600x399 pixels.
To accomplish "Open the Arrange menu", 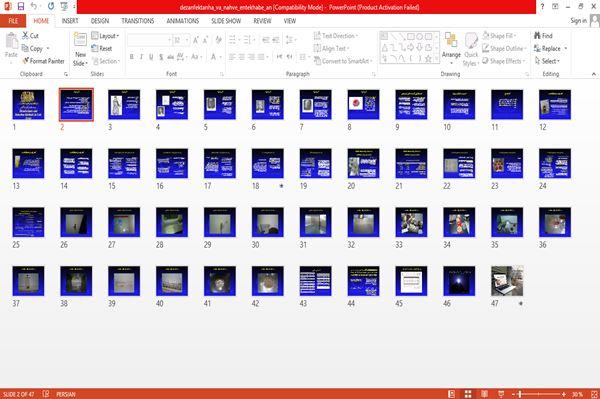I will 451,49.
